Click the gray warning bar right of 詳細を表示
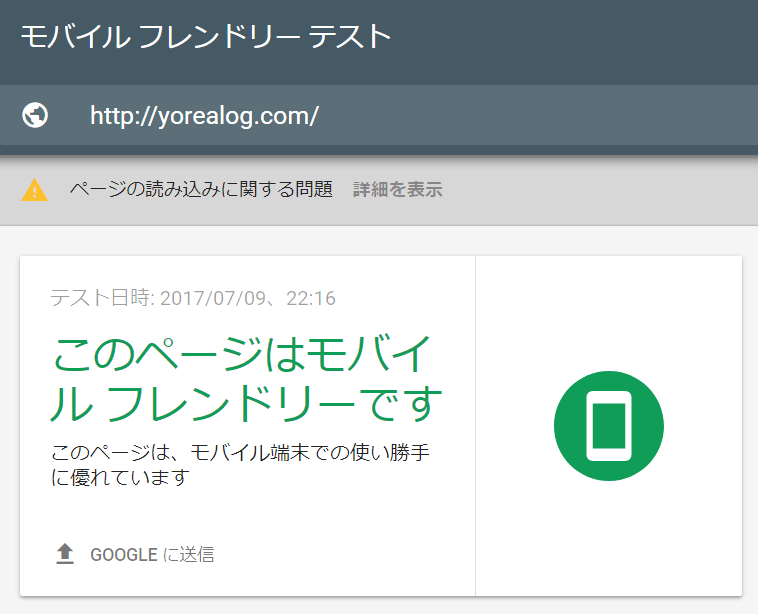 tap(600, 190)
